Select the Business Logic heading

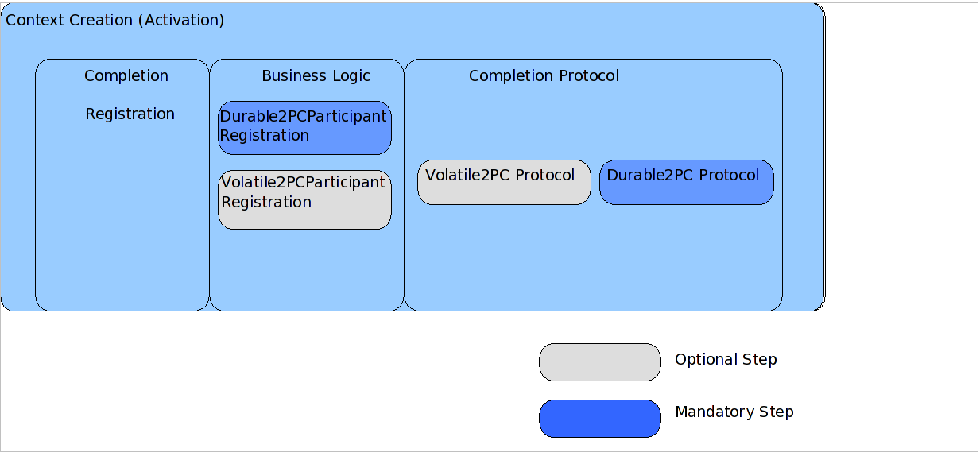[316, 76]
